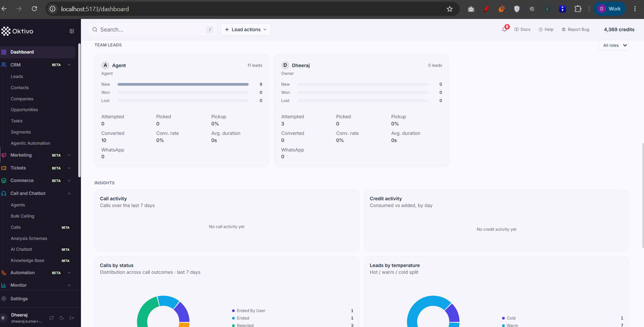Click the shield extension icon

pos(517,9)
